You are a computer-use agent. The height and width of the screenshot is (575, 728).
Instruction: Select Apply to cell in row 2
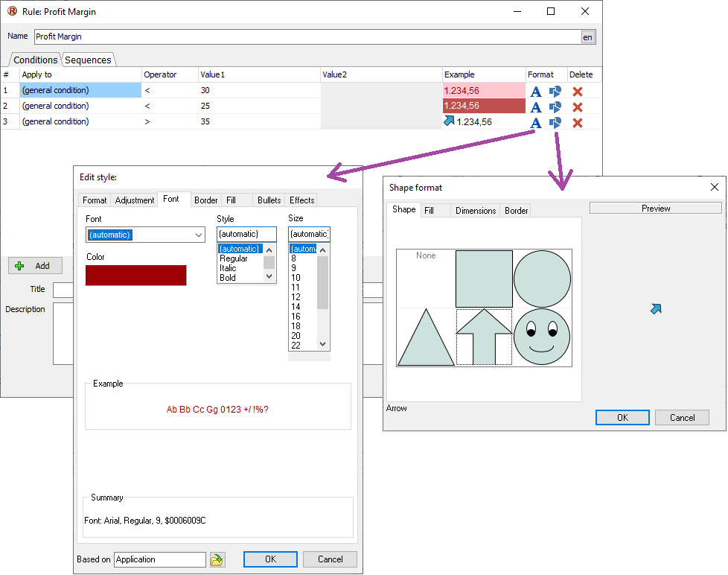[x=80, y=106]
